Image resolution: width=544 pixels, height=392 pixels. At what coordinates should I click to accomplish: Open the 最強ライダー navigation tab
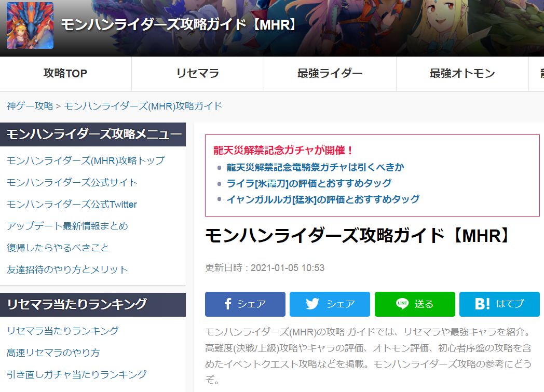pos(329,74)
